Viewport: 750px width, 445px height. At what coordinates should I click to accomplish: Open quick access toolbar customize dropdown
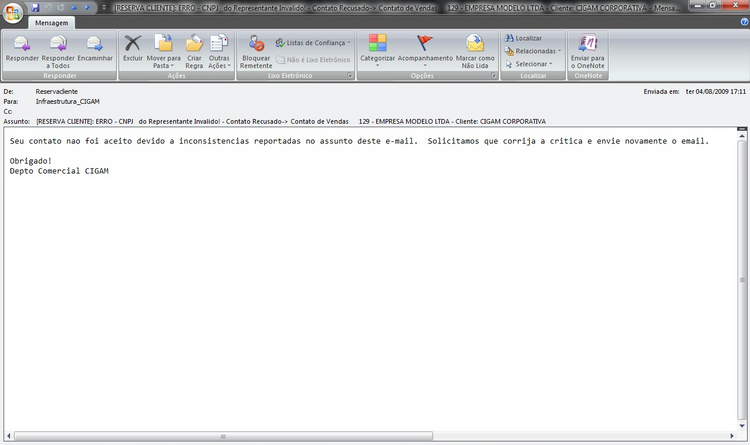(104, 7)
